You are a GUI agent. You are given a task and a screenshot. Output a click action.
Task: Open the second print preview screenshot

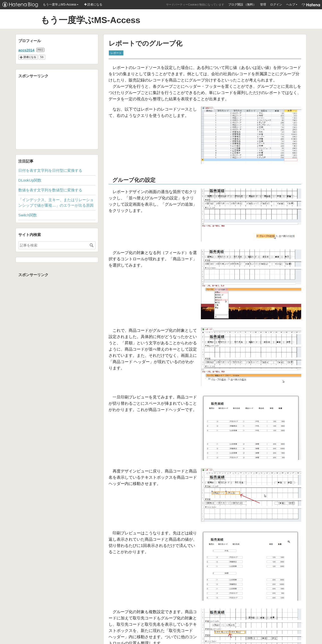(x=251, y=565)
